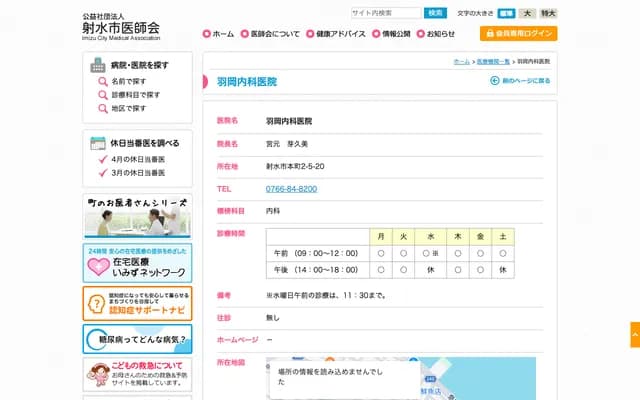Select the 特大 text size option
This screenshot has height=400, width=640.
(548, 13)
